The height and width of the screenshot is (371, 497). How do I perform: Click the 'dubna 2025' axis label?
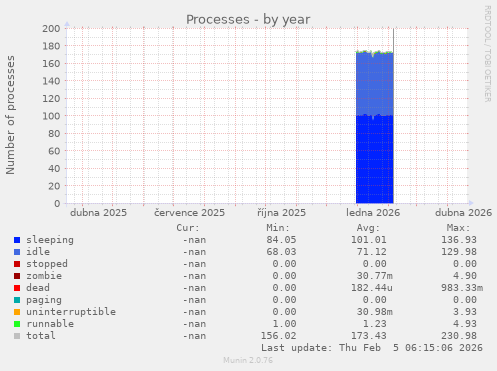(x=98, y=213)
